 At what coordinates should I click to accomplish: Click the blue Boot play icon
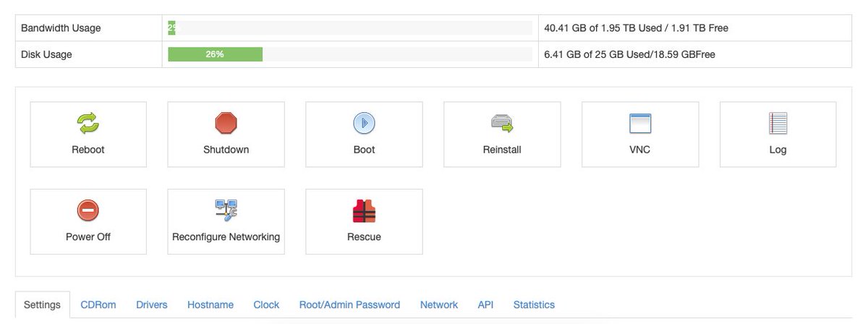pyautogui.click(x=364, y=124)
